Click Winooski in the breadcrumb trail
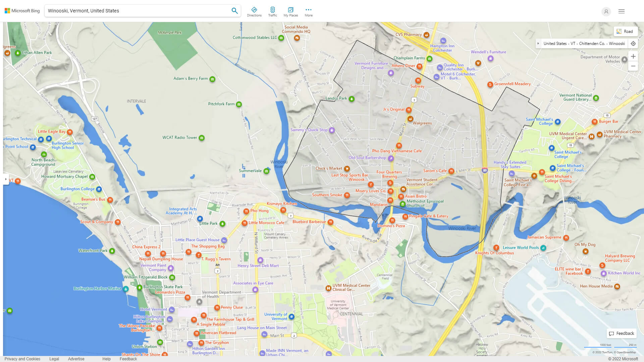This screenshot has width=644, height=362. pyautogui.click(x=617, y=43)
